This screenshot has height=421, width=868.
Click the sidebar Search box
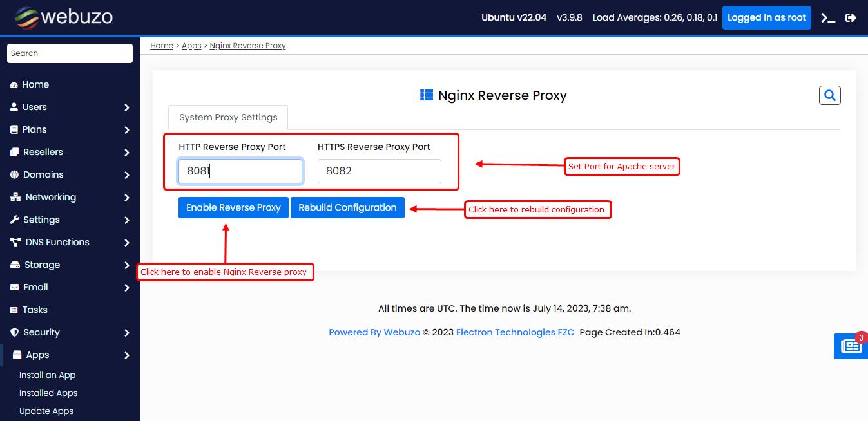[x=70, y=53]
